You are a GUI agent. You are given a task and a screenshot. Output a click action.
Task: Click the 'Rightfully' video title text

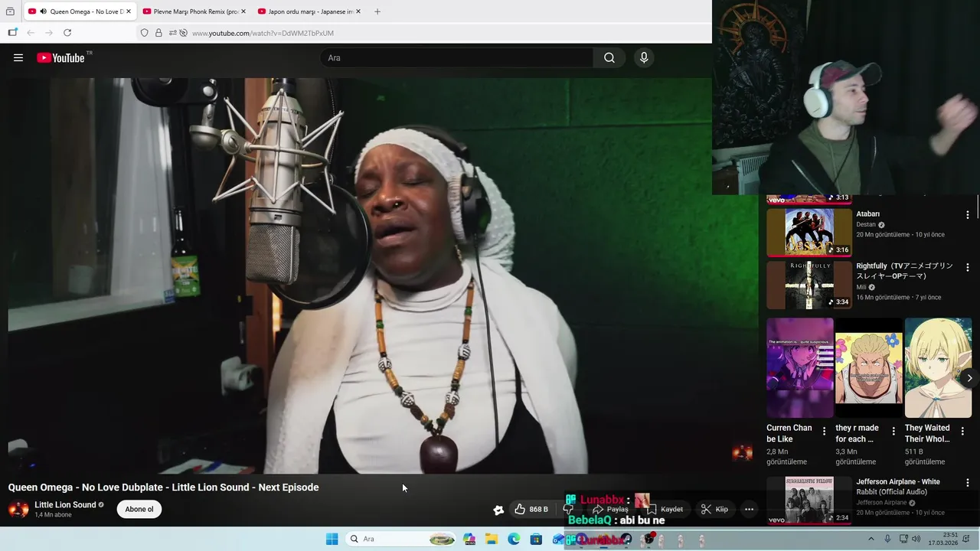pyautogui.click(x=905, y=271)
